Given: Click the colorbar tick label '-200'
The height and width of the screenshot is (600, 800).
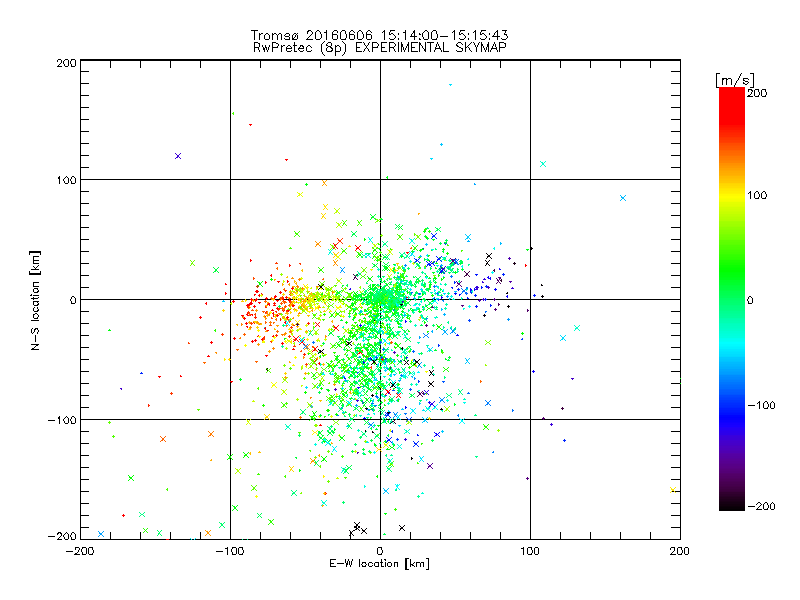Looking at the screenshot, I should coord(761,506).
